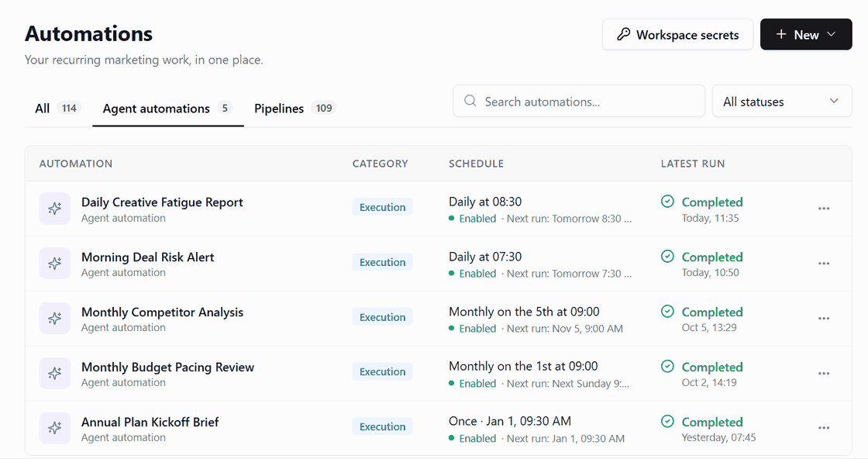Open the All statuses filter dropdown

782,102
